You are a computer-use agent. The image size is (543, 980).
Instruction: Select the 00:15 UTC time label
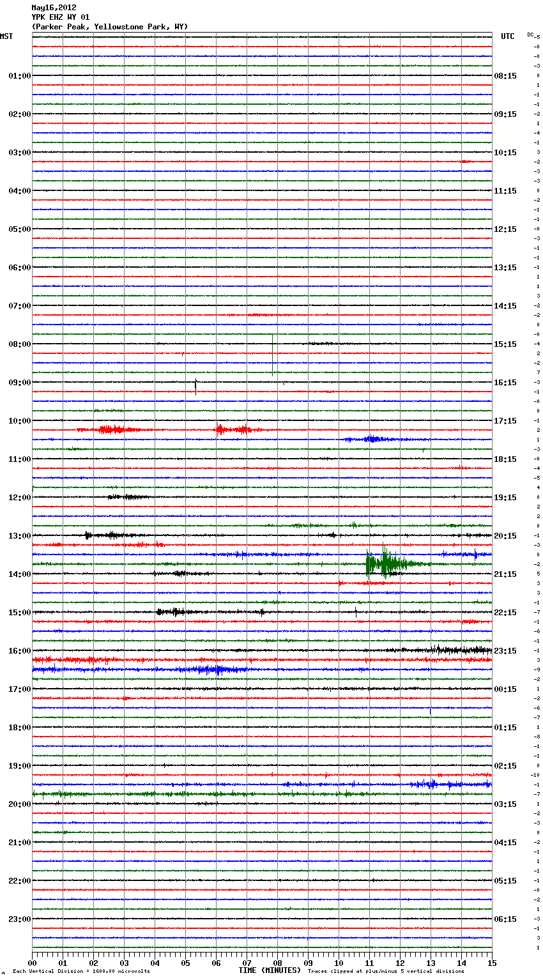[x=505, y=689]
